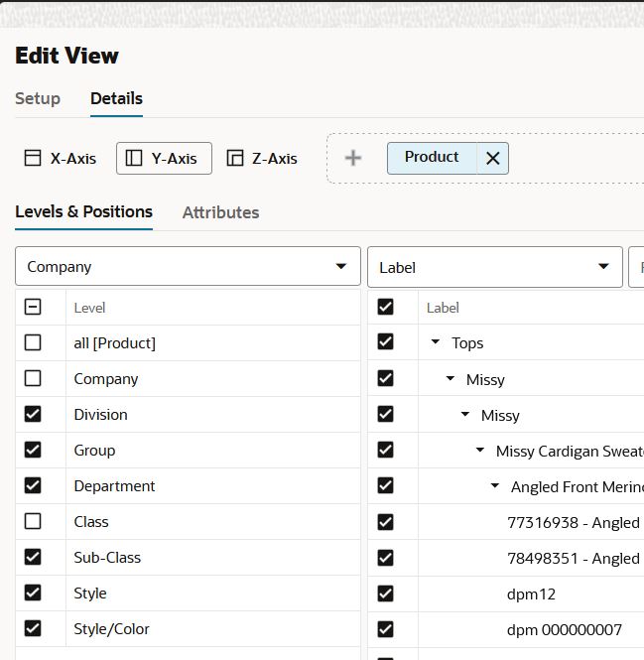This screenshot has height=660, width=644.
Task: Remove the Product chip with the X icon
Action: click(492, 158)
